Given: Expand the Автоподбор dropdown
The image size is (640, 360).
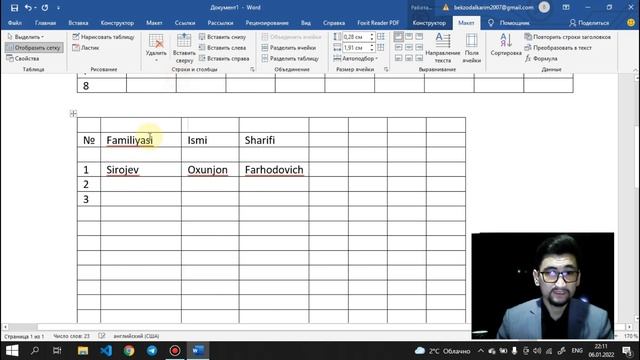Looking at the screenshot, I should coord(356,58).
